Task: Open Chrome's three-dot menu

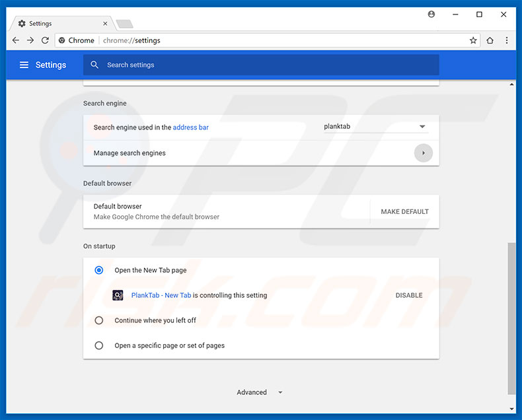Action: pyautogui.click(x=507, y=40)
